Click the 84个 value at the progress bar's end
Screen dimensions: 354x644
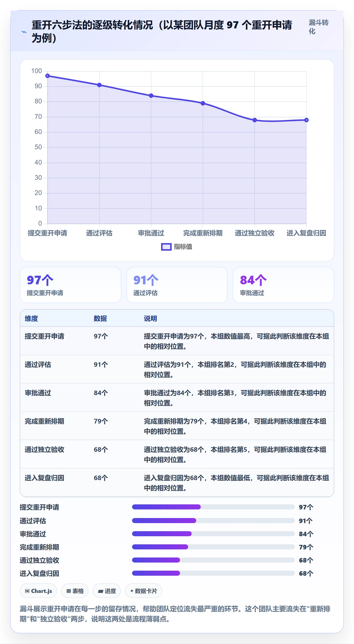point(306,534)
